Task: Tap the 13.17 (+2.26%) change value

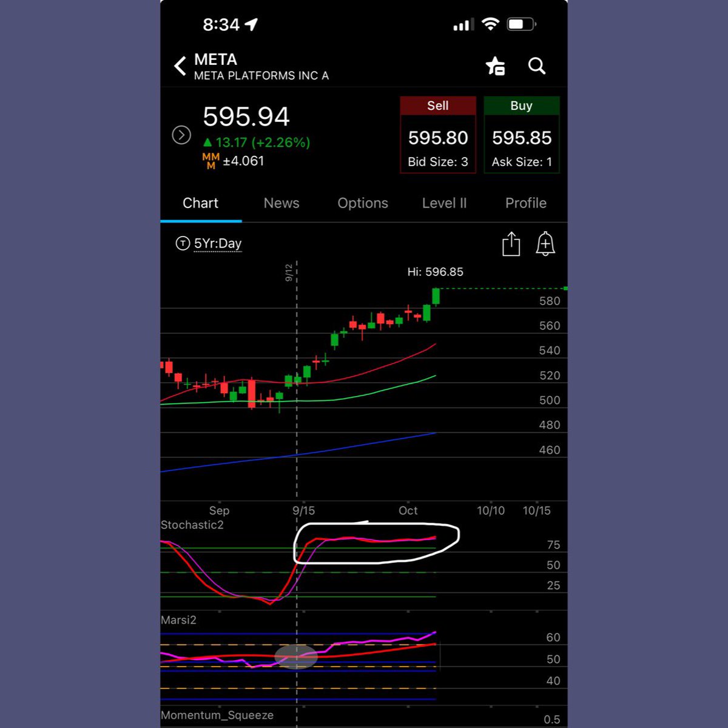Action: click(x=256, y=143)
